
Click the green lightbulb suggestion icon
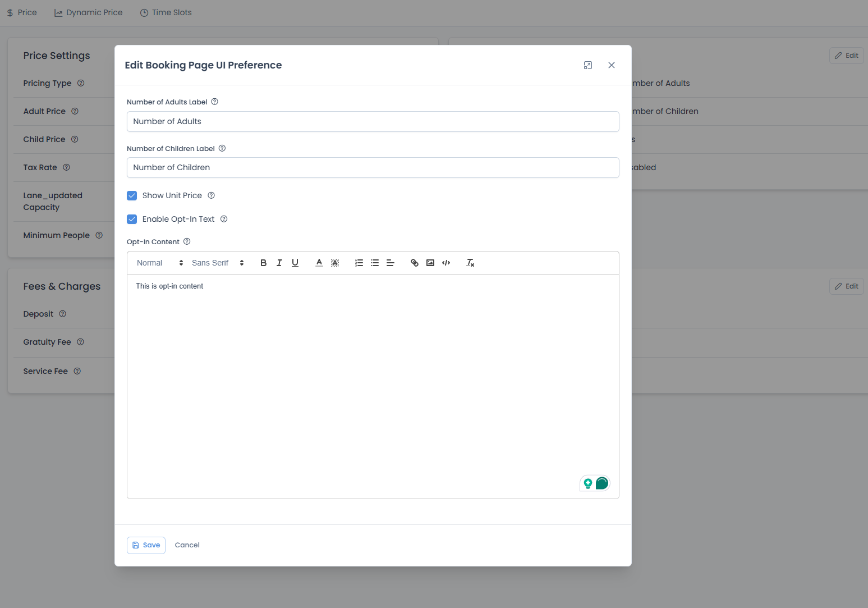pos(588,483)
